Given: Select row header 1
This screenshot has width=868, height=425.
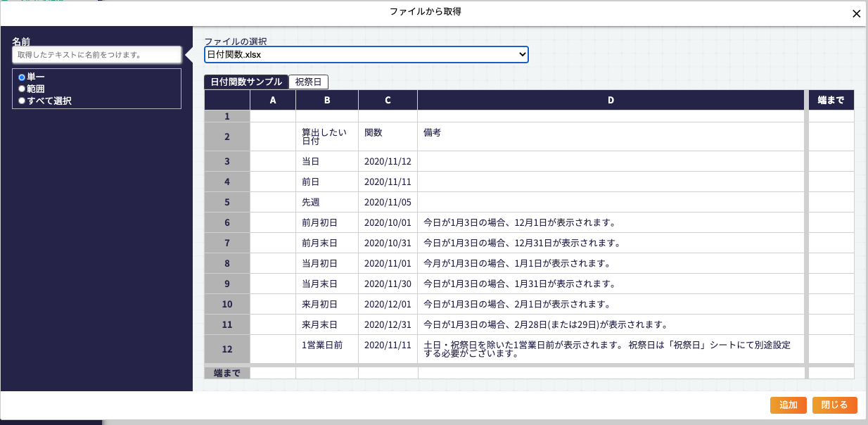Looking at the screenshot, I should [227, 116].
